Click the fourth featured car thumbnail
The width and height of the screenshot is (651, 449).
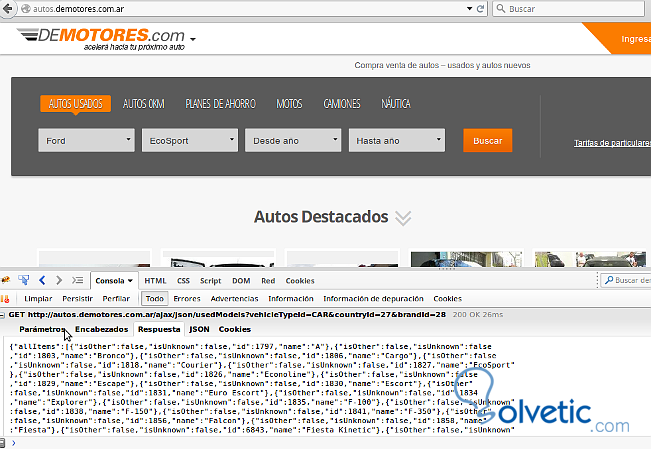pyautogui.click(x=466, y=259)
